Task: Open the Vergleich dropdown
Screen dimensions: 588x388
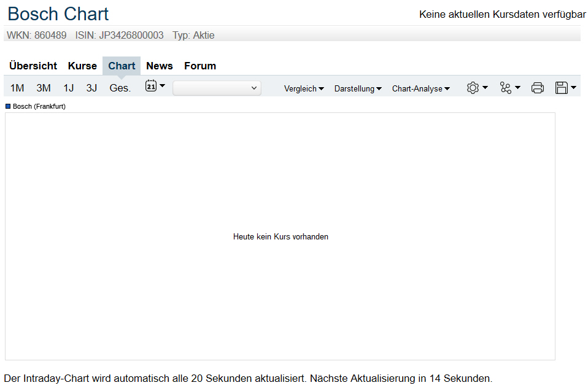Action: coord(304,88)
